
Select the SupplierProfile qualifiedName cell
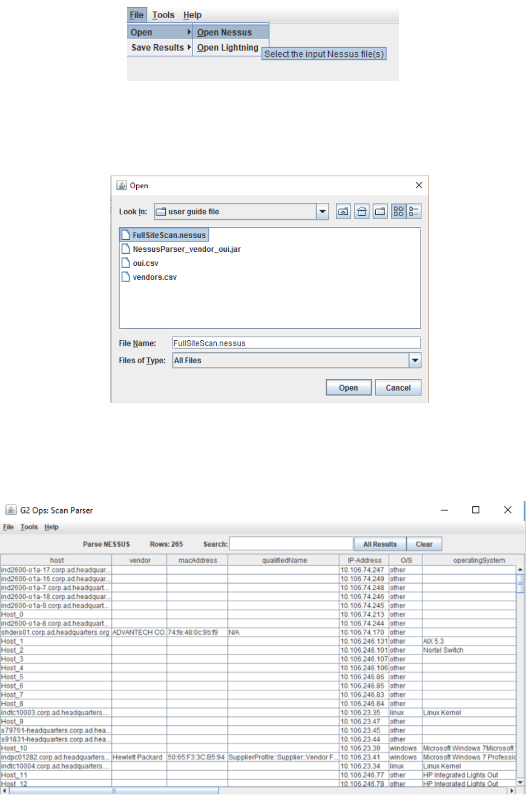point(283,758)
